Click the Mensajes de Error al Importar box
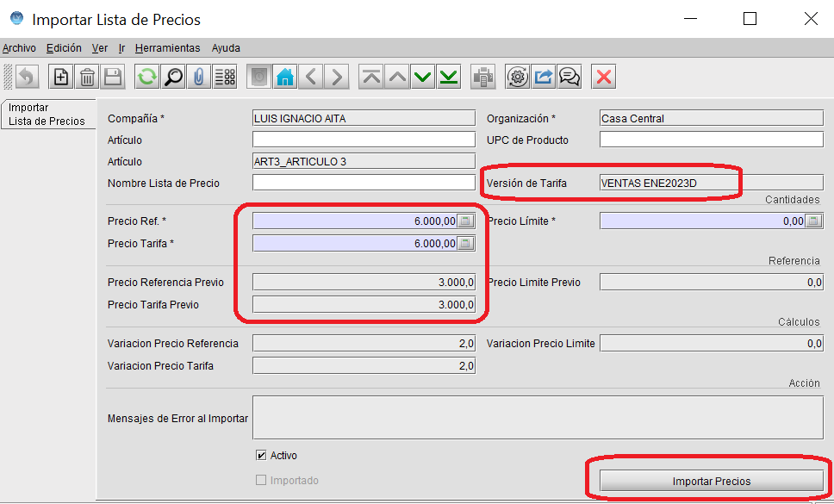Viewport: 834px width, 504px height. [x=538, y=418]
